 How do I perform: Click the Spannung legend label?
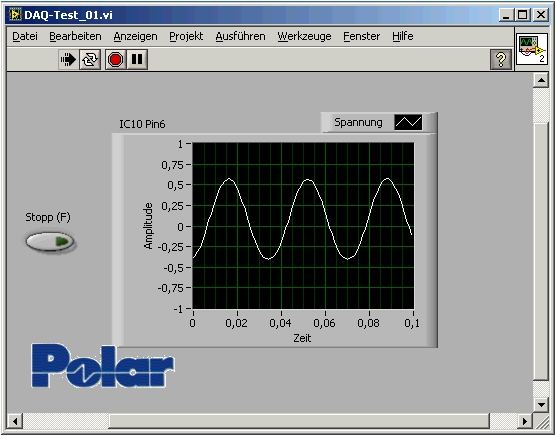tap(358, 122)
